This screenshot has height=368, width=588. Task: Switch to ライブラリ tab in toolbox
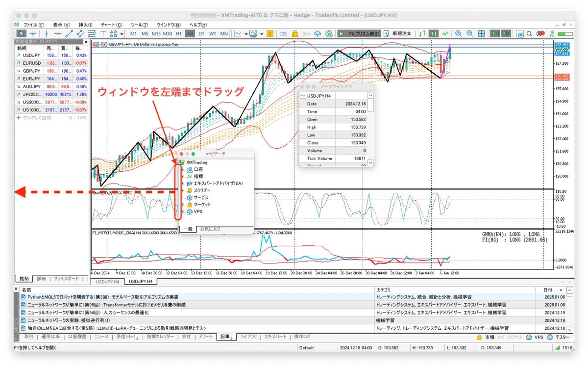[x=249, y=337]
